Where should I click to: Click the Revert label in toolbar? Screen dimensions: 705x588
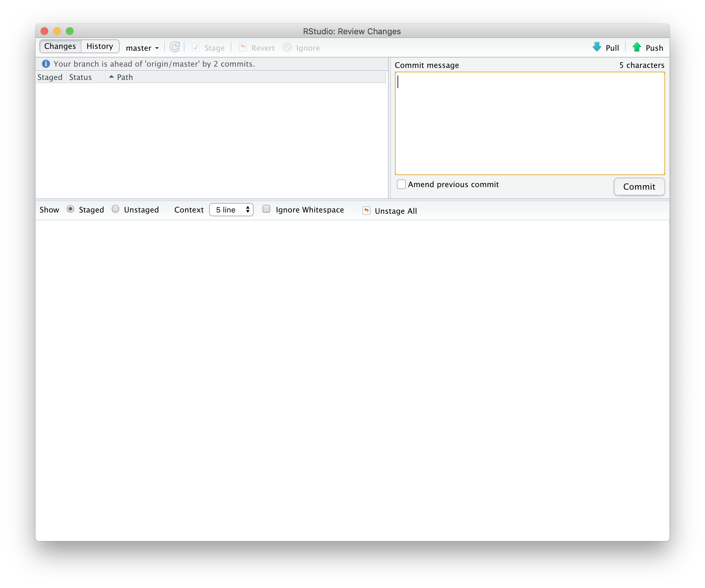coord(263,48)
